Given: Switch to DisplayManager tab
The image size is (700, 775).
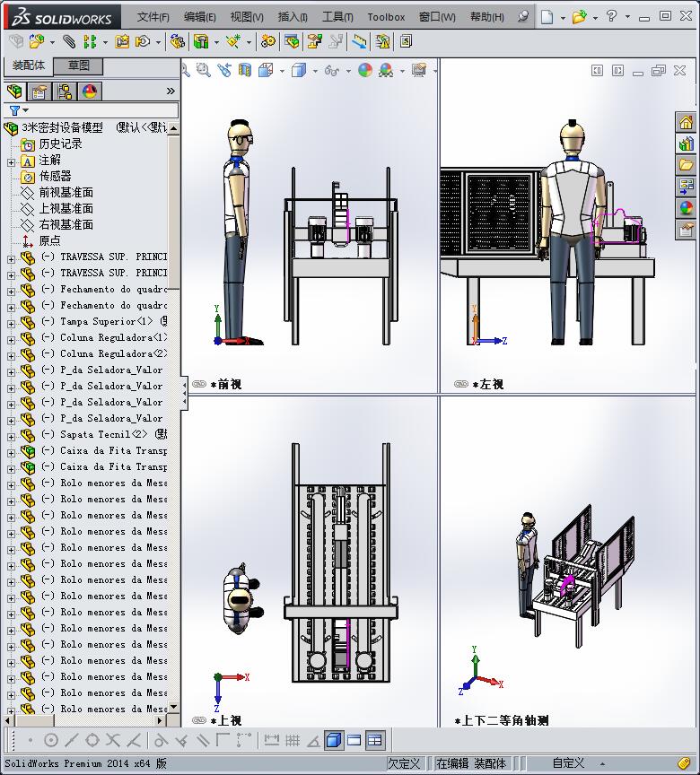Looking at the screenshot, I should point(90,91).
